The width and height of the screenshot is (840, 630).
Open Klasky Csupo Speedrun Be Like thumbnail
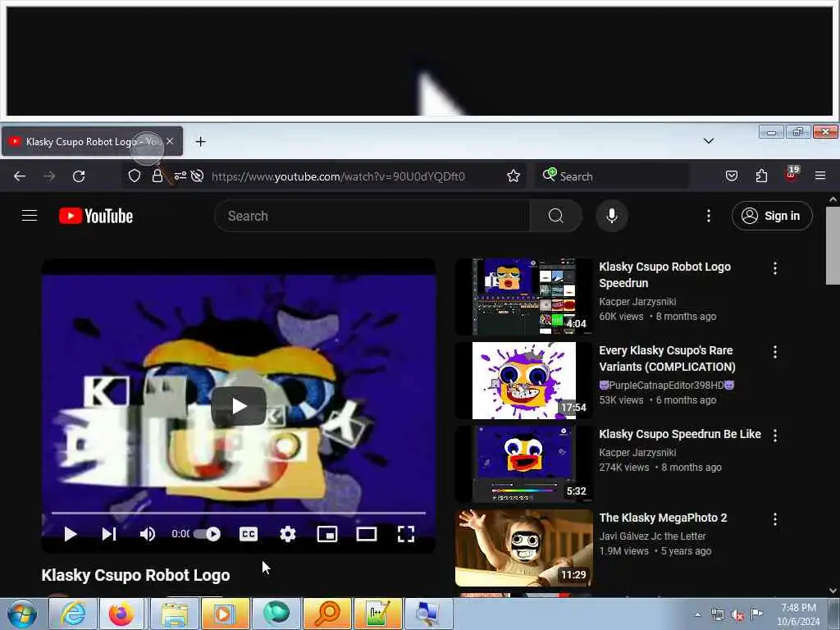(x=524, y=464)
